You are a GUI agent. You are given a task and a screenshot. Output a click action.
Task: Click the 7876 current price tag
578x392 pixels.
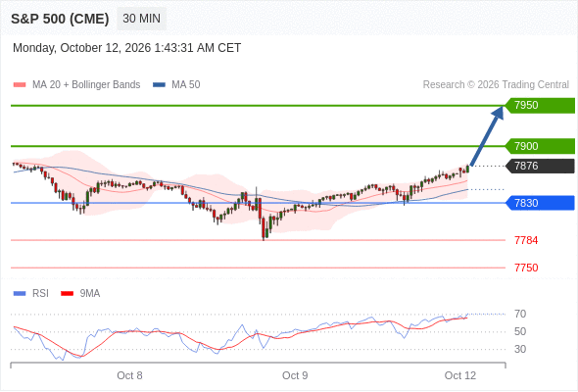click(x=540, y=166)
